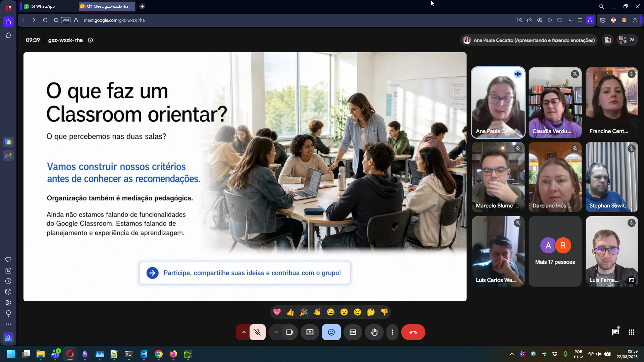This screenshot has height=362, width=644.
Task: Select Darciane Inês's video tile
Action: pyautogui.click(x=555, y=177)
